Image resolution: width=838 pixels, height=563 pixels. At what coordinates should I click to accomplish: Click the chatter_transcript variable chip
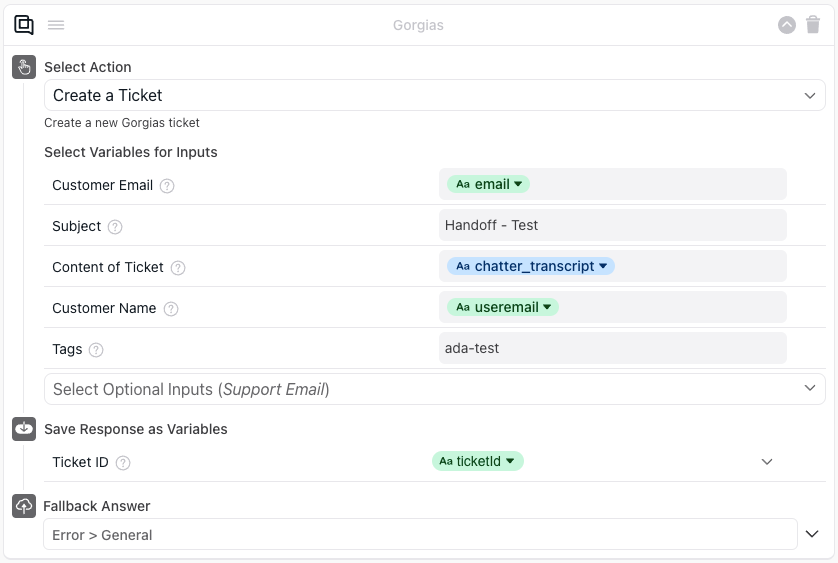click(530, 266)
